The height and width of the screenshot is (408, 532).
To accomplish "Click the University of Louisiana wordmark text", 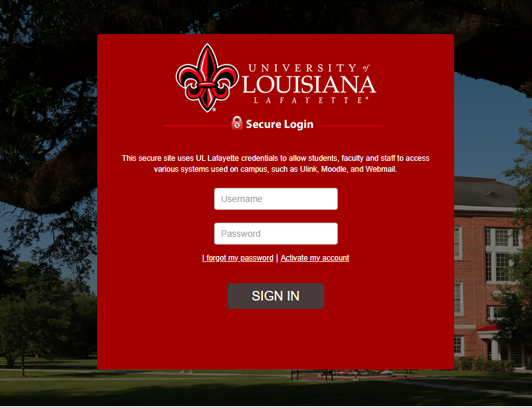I will tap(309, 84).
